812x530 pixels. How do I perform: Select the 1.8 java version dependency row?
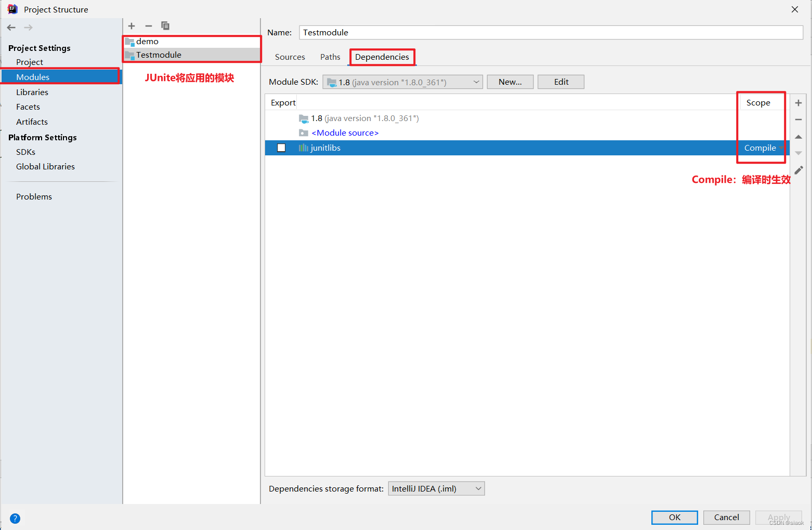(x=527, y=118)
